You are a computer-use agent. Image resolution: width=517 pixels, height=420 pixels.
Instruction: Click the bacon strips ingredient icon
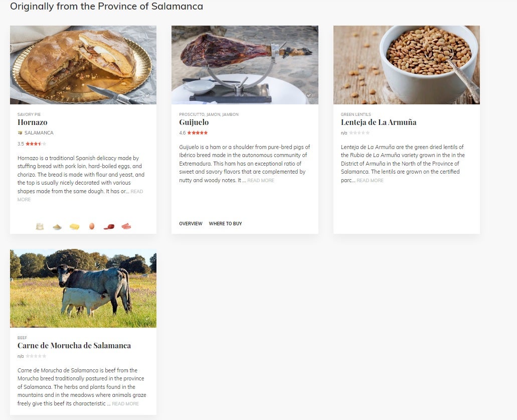point(126,226)
